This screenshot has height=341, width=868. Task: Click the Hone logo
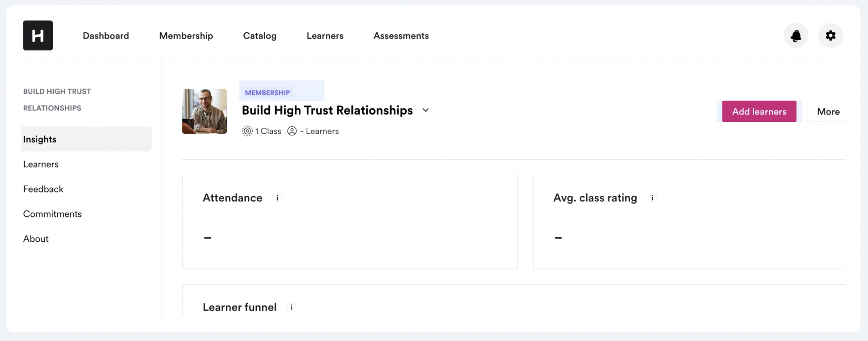coord(38,35)
